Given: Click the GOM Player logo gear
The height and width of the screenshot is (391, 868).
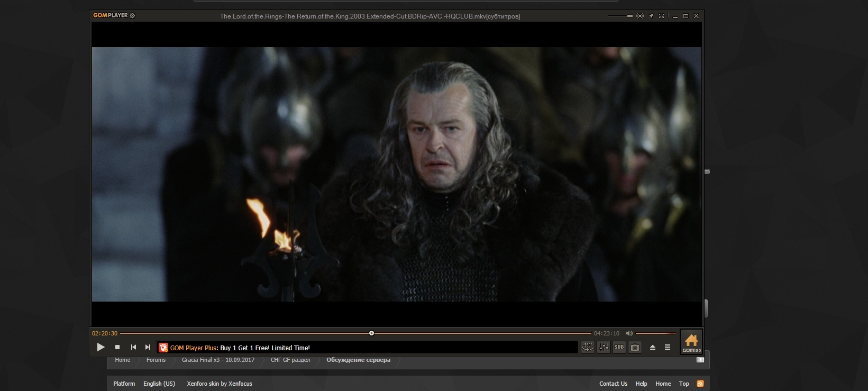Looking at the screenshot, I should click(132, 15).
